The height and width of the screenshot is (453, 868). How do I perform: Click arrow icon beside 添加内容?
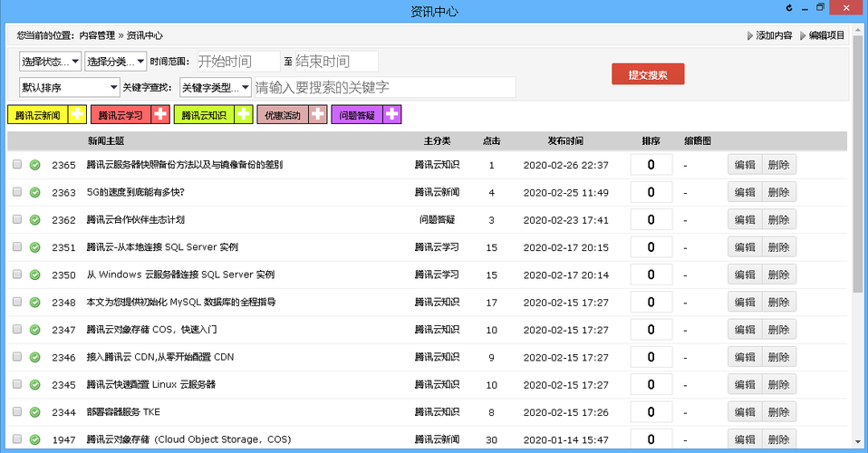(x=749, y=36)
